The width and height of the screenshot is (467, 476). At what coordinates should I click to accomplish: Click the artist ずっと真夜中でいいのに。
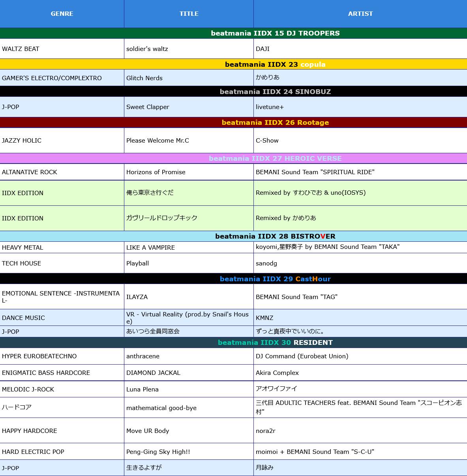[290, 331]
